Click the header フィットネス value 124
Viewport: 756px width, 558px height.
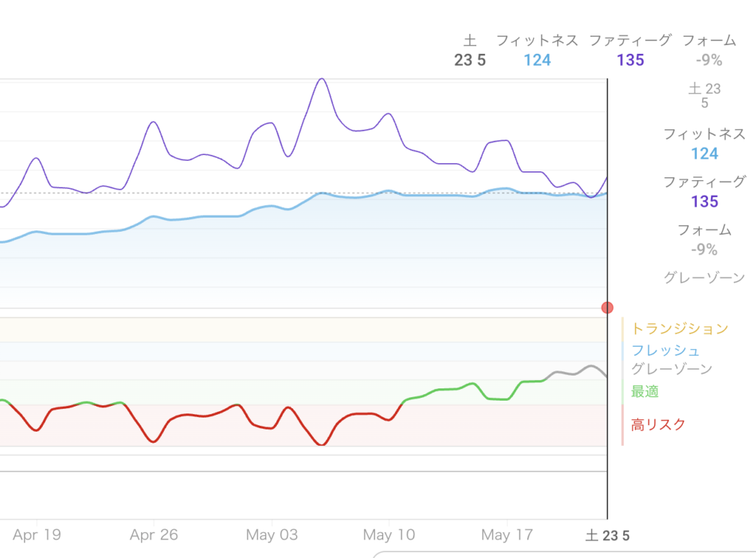coord(537,61)
